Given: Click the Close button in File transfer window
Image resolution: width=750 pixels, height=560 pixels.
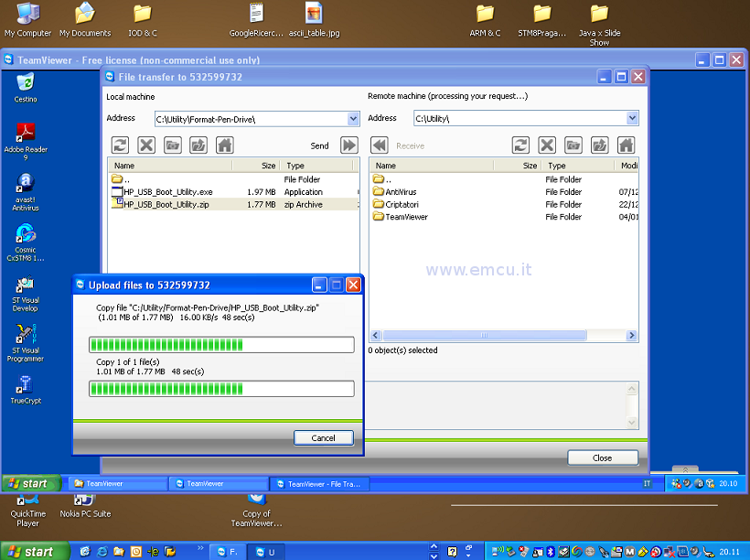Looking at the screenshot, I should (602, 458).
